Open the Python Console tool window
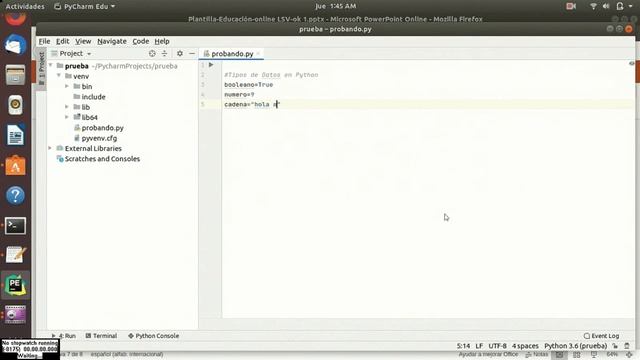The image size is (640, 360). [x=153, y=336]
